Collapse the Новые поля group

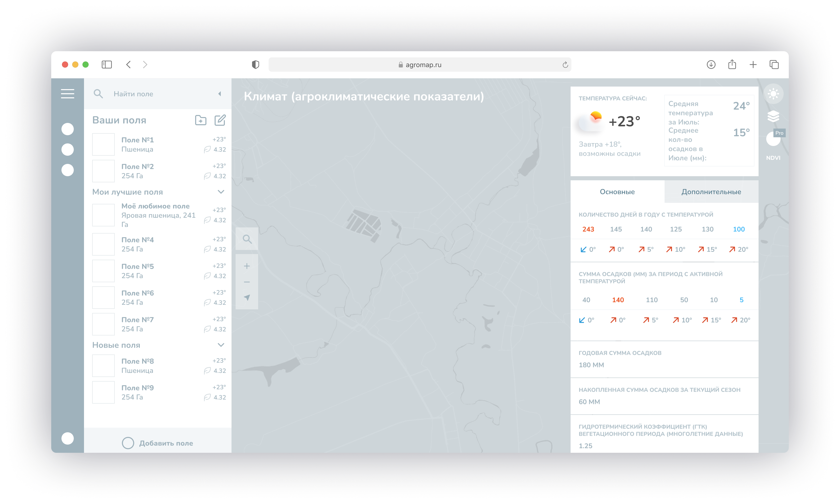click(x=221, y=345)
